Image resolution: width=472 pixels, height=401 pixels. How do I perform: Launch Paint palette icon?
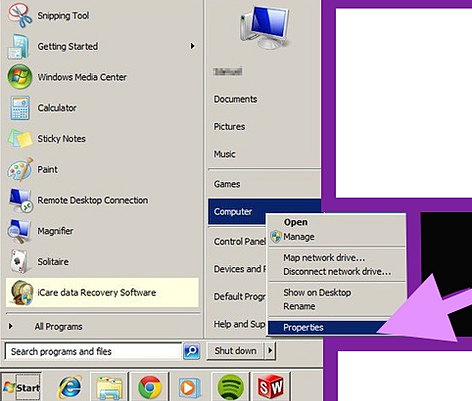(20, 169)
